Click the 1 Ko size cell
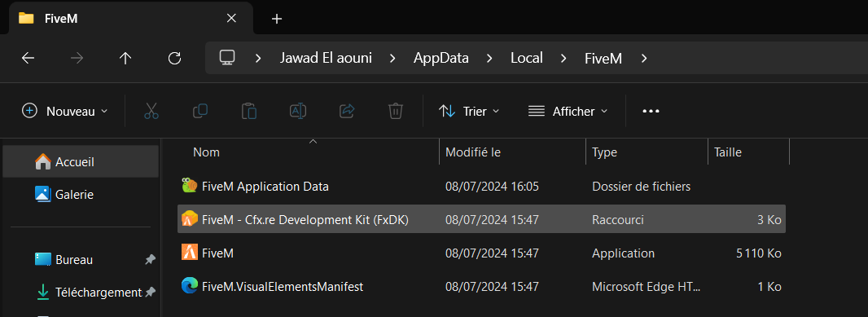This screenshot has height=317, width=868. click(769, 286)
